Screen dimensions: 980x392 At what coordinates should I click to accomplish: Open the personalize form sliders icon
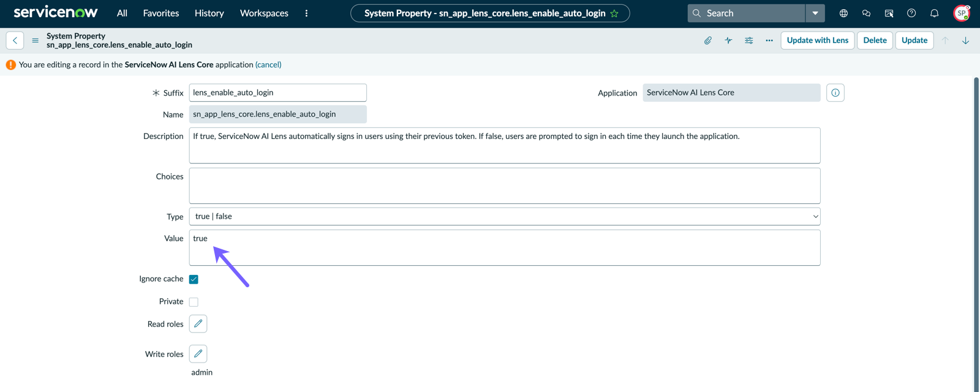click(x=748, y=40)
